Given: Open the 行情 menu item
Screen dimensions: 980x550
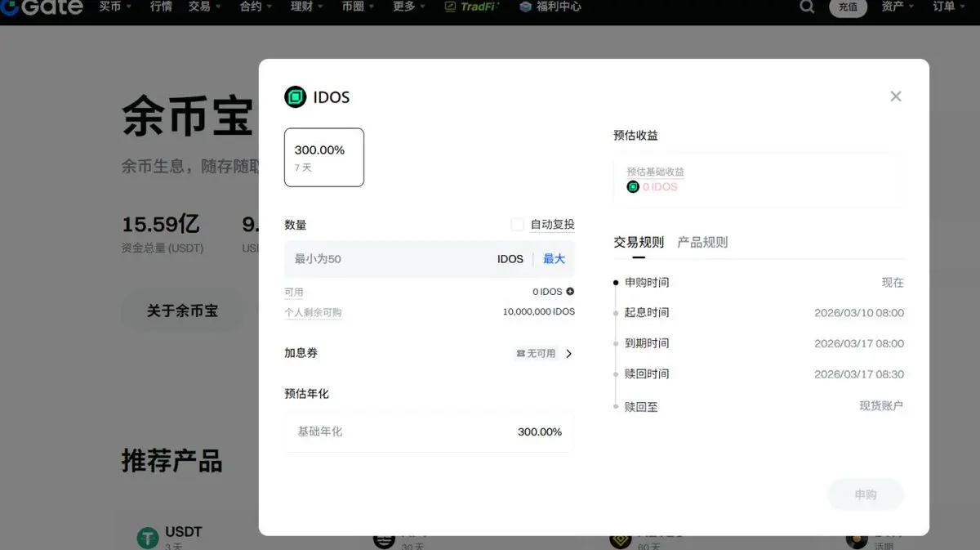Looking at the screenshot, I should [161, 7].
